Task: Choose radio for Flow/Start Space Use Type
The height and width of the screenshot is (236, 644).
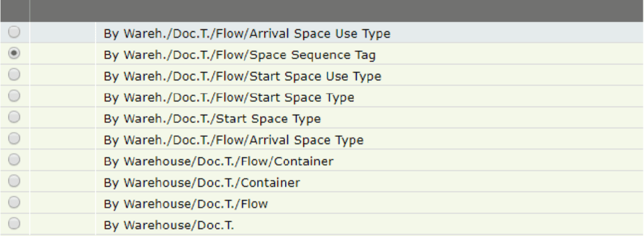Action: click(x=14, y=75)
